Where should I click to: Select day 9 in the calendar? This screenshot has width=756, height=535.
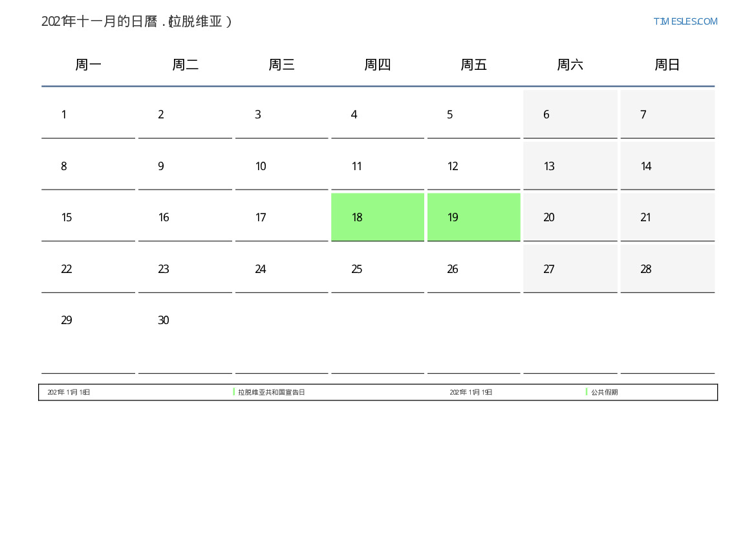tap(185, 166)
